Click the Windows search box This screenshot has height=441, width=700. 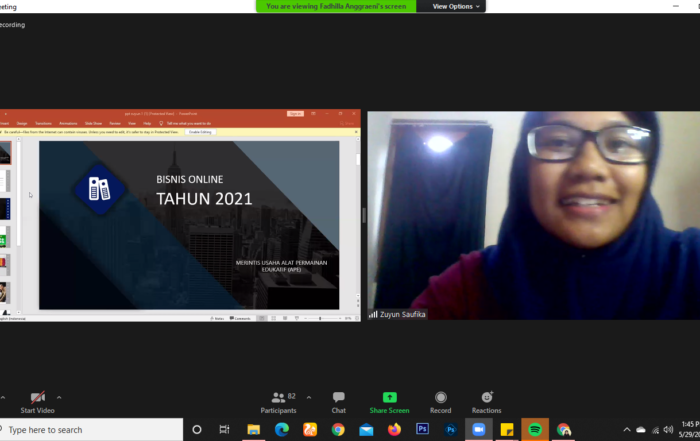92,429
